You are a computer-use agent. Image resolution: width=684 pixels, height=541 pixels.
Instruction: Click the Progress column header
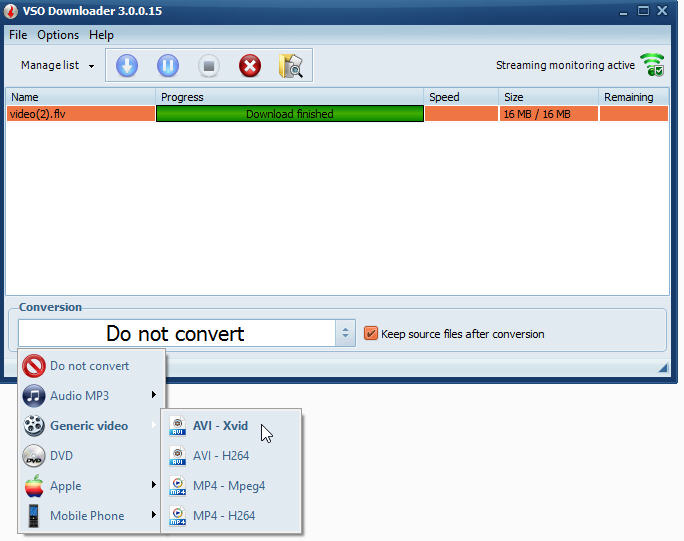[290, 97]
